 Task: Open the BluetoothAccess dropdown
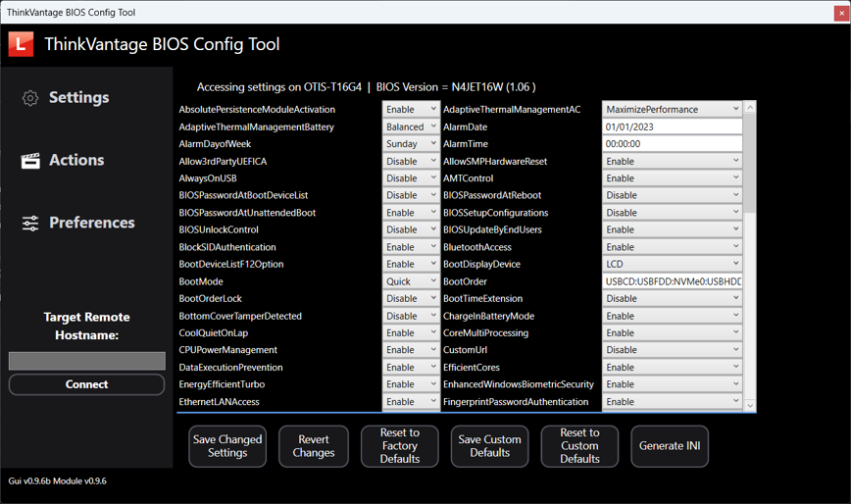pyautogui.click(x=672, y=247)
